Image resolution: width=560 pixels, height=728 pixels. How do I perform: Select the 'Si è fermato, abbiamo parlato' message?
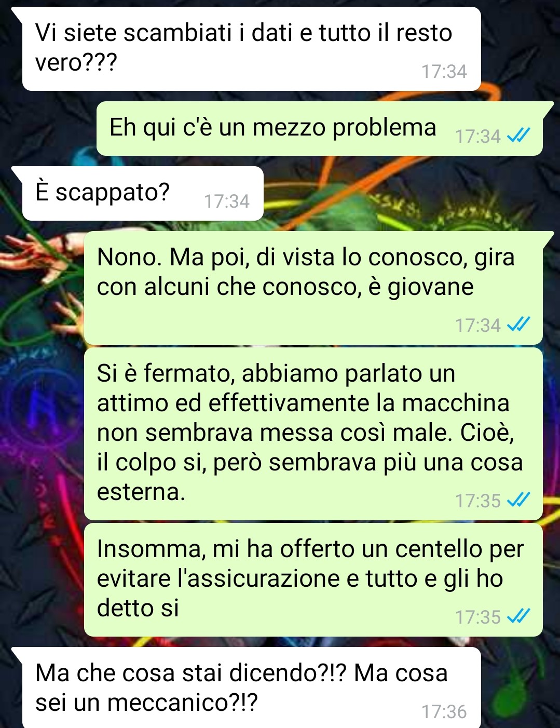pos(313,434)
